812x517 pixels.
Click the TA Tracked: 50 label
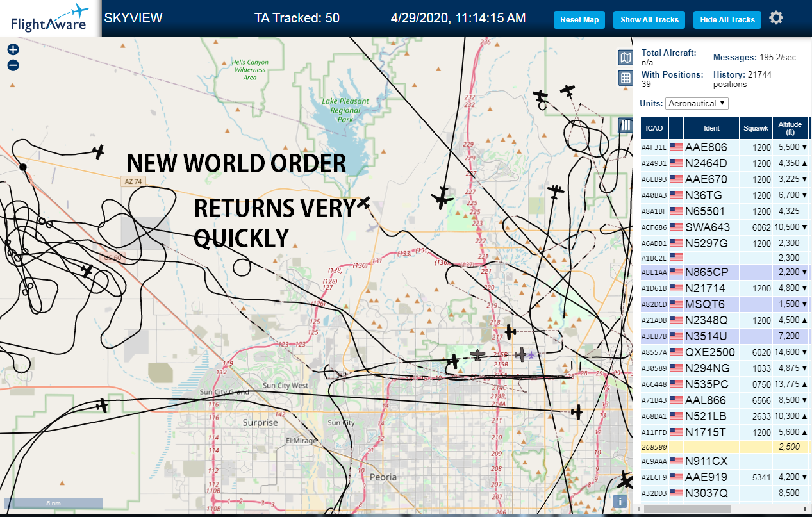click(x=297, y=18)
